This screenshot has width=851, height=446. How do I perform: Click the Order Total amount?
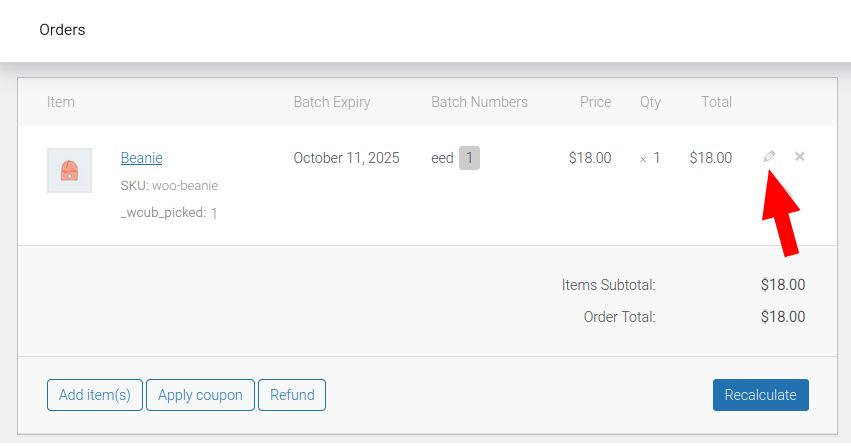point(783,317)
